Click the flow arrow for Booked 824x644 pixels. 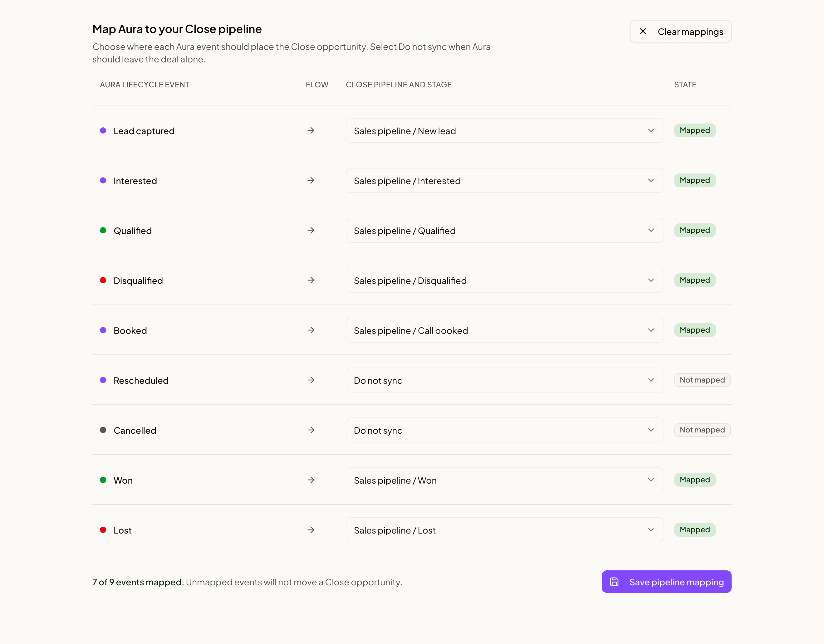point(311,330)
